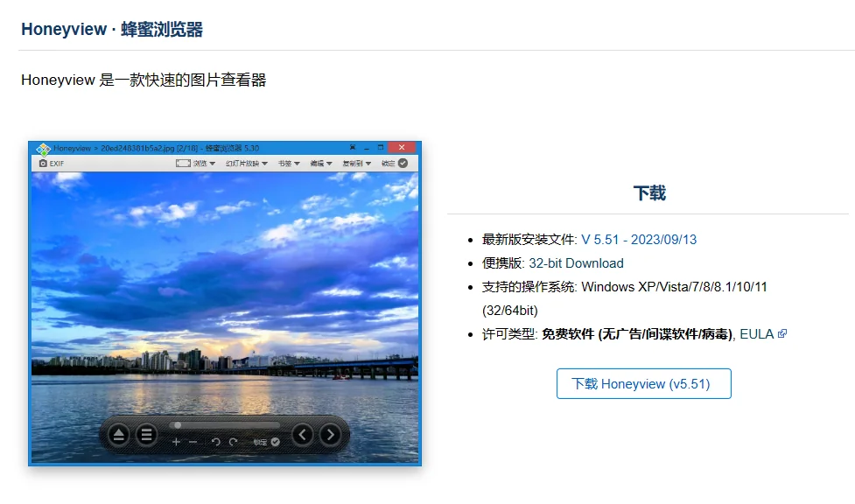Close the Honeyview window with red X
The width and height of the screenshot is (855, 504).
point(402,147)
